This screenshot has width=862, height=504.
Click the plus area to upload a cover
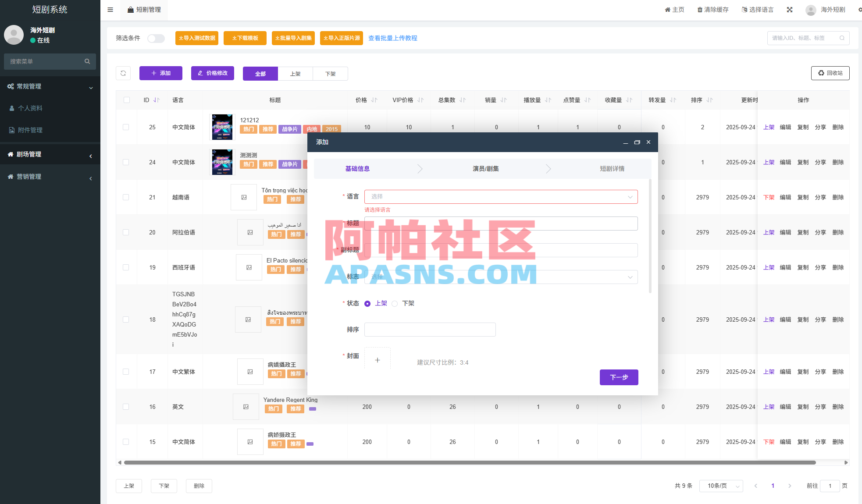(x=377, y=359)
